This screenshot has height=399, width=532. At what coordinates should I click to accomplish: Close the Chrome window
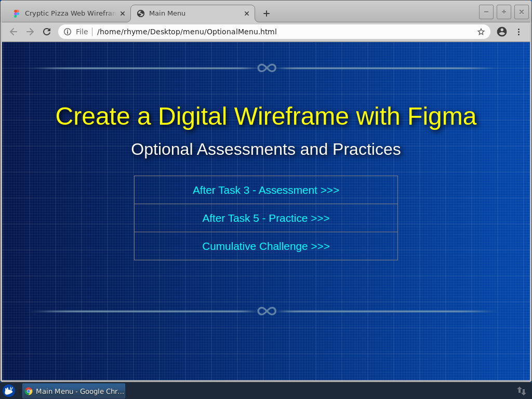[522, 12]
